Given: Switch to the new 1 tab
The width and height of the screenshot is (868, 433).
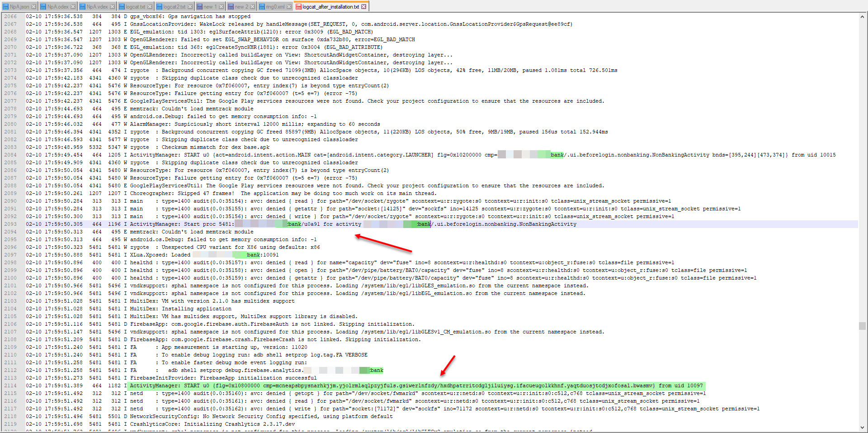Looking at the screenshot, I should (210, 7).
